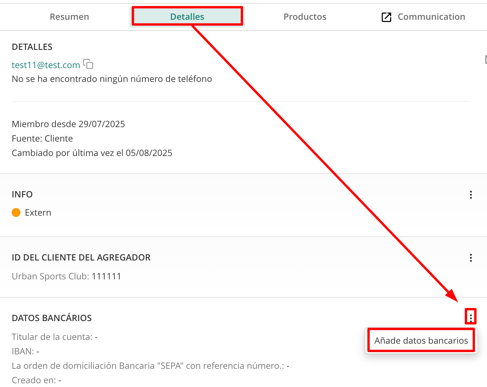The image size is (487, 387).
Task: Open the INFO section three-dot menu
Action: (x=471, y=195)
